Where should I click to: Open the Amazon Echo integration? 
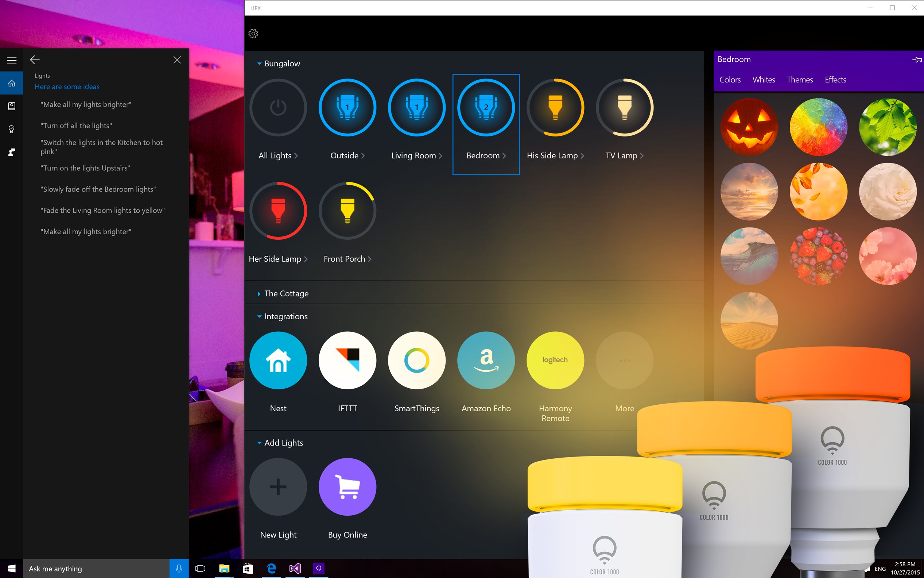click(486, 360)
